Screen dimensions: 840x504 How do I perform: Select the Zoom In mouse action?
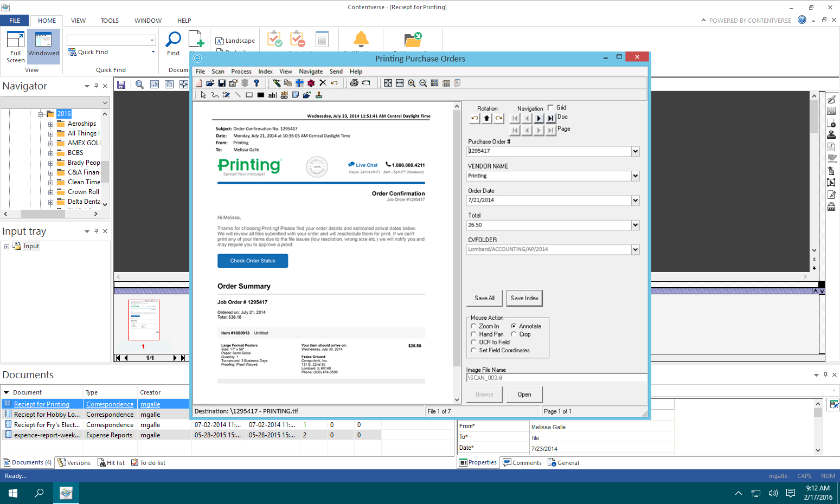[473, 326]
